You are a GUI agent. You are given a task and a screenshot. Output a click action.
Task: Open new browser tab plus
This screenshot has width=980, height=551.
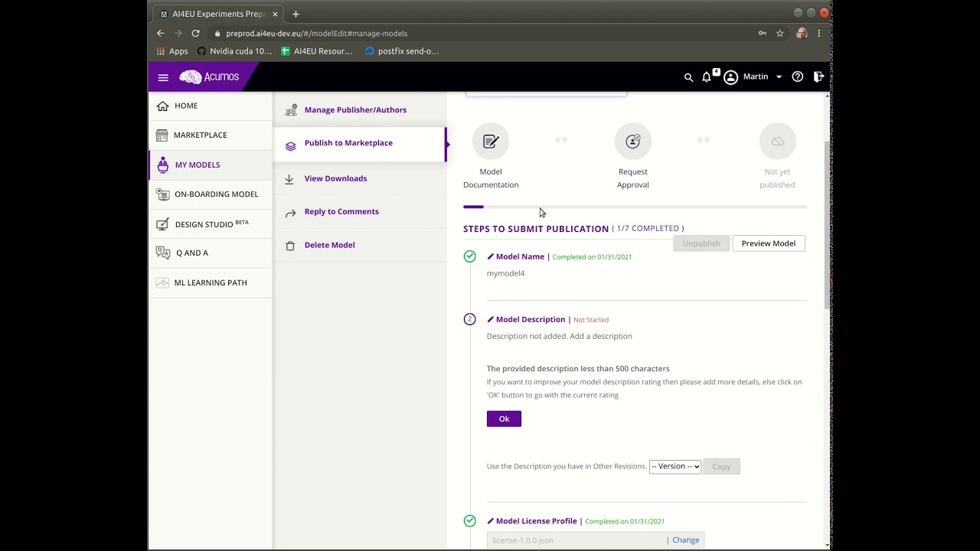296,14
